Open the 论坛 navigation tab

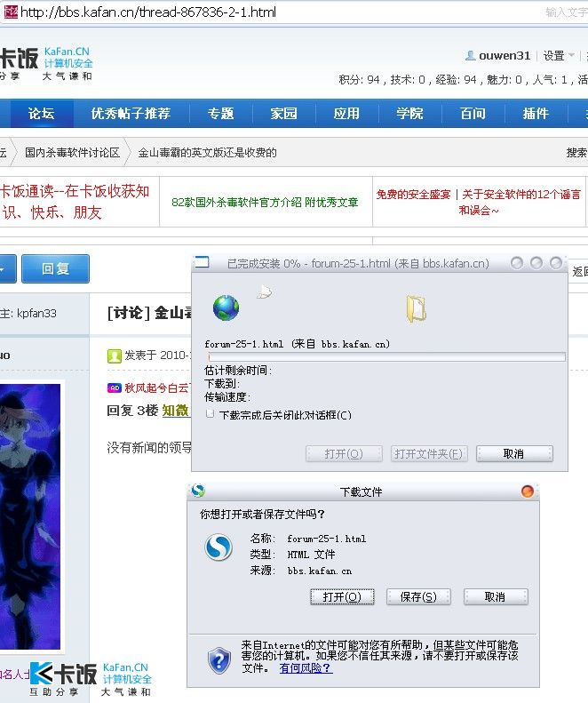[42, 114]
